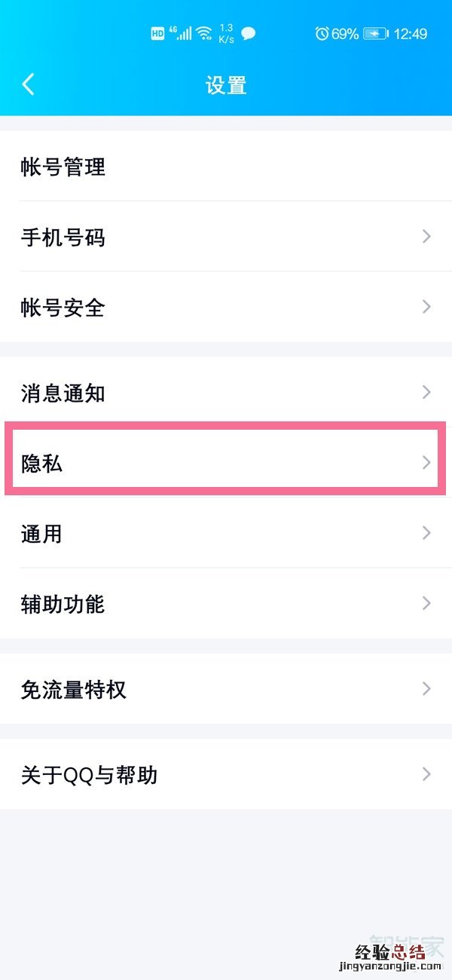This screenshot has width=452, height=980.
Task: Expand the 隐私 row chevron
Action: pos(426,462)
